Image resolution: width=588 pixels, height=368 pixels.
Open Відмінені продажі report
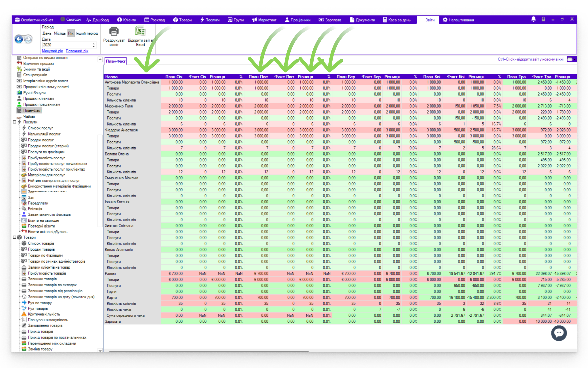[38, 63]
